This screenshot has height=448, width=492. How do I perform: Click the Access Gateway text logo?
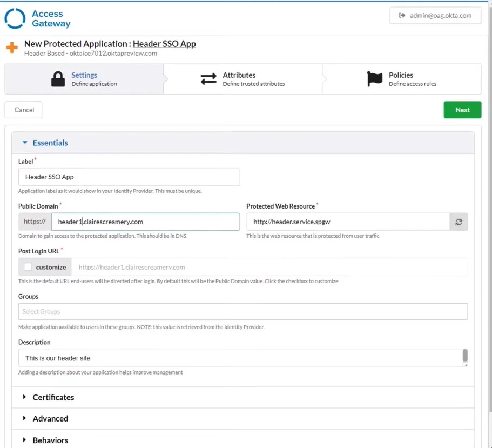point(51,18)
